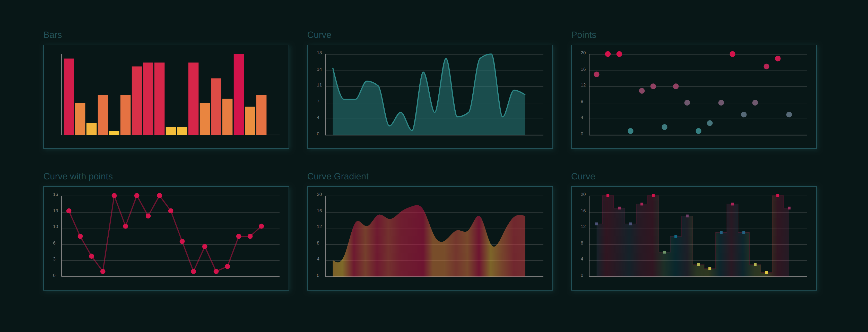This screenshot has width=868, height=332.
Task: Select the last orange bar in Bars chart
Action: coord(261,115)
